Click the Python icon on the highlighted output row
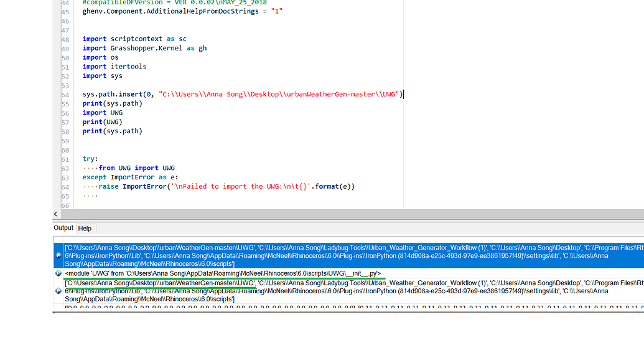This screenshot has width=644, height=363. click(58, 255)
